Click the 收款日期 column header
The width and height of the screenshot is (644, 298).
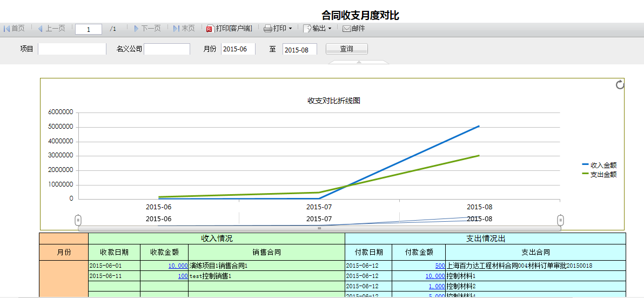pos(114,253)
